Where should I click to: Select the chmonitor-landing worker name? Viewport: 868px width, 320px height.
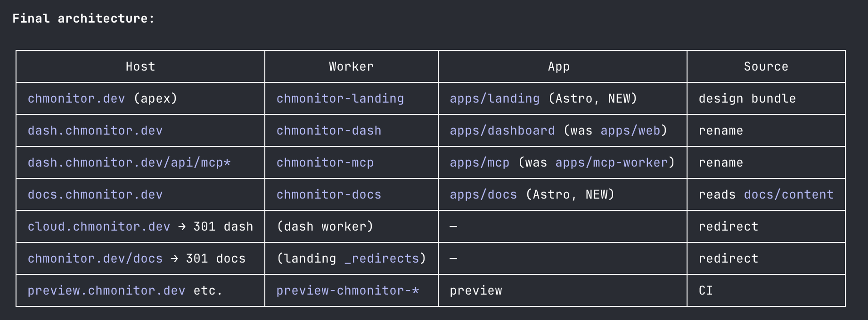pyautogui.click(x=340, y=98)
